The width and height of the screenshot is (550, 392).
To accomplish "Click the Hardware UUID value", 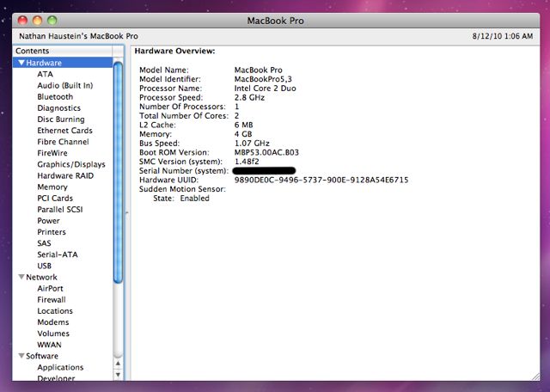I will click(321, 180).
